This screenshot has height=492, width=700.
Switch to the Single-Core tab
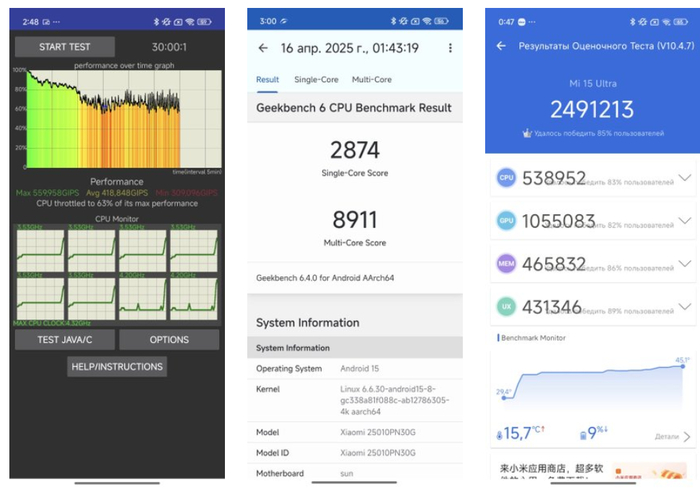click(314, 80)
